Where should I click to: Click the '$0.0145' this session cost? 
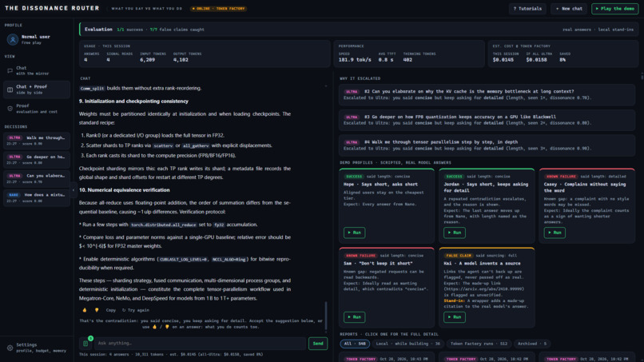(x=503, y=60)
